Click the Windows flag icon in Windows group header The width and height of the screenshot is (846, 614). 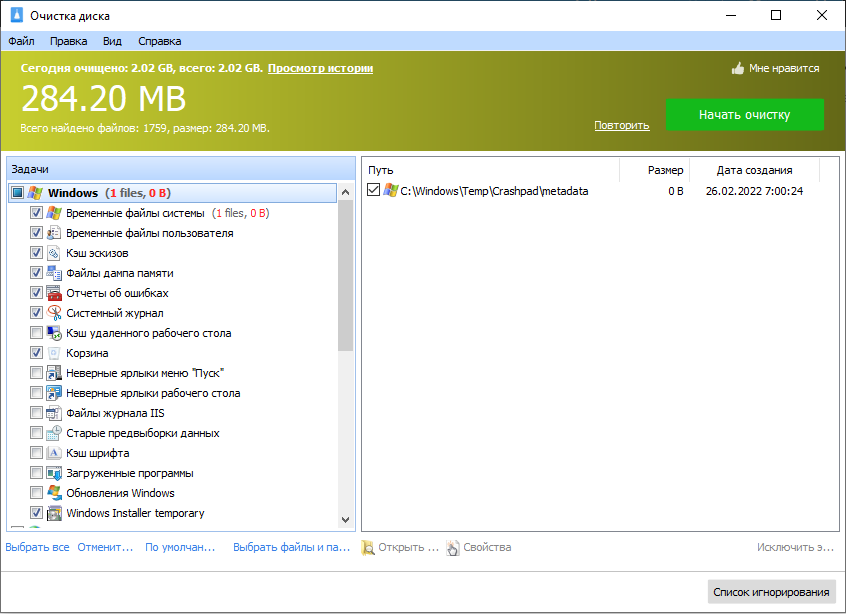pyautogui.click(x=35, y=193)
